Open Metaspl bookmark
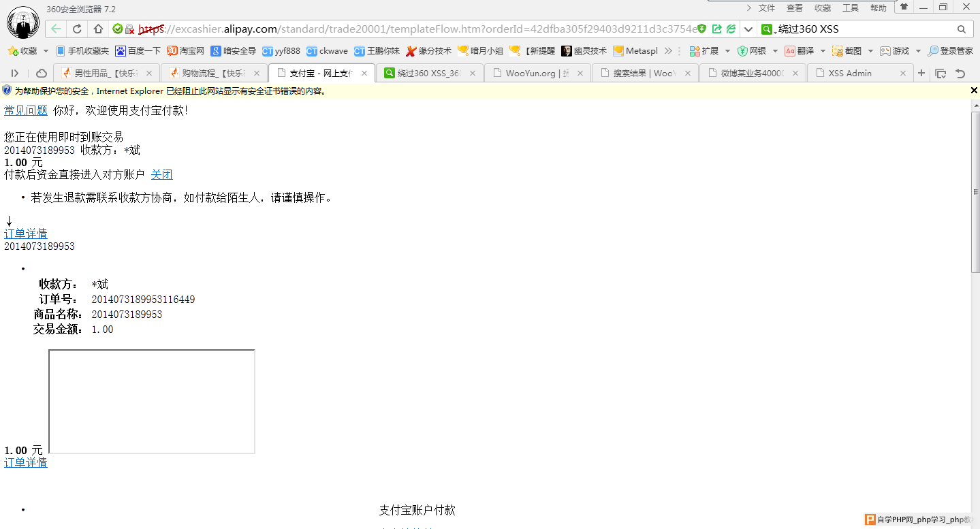The image size is (980, 529). click(x=635, y=51)
